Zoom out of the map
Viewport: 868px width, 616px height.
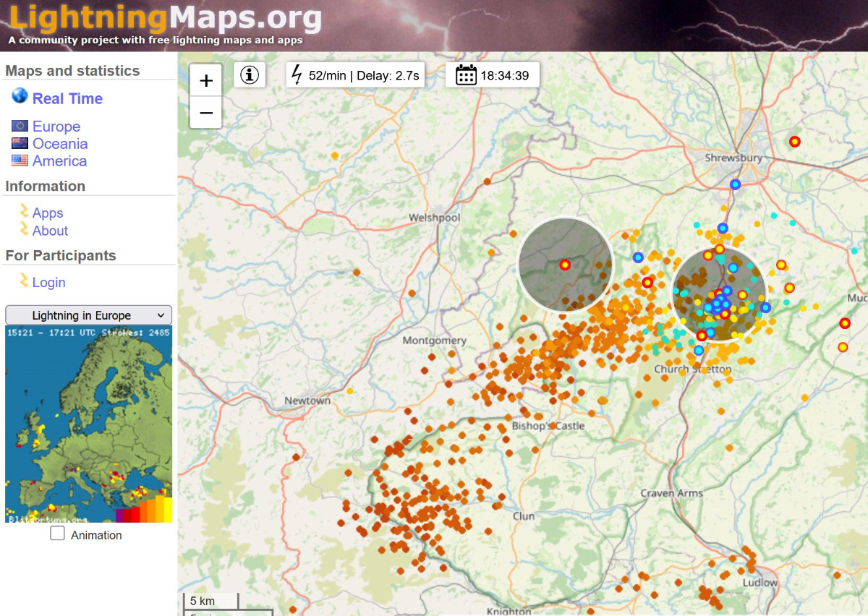[x=206, y=113]
